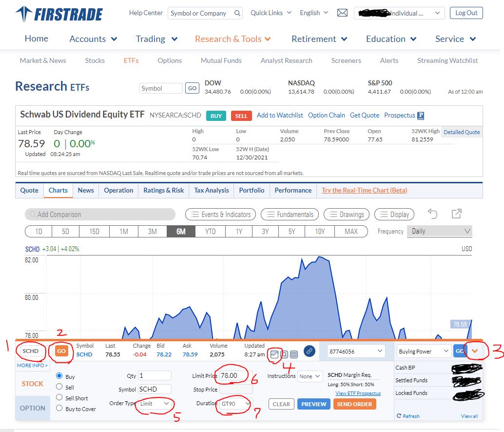Screen dimensions: 504x432
Task: Collapse the trade bar with orange chevron
Action: tap(474, 351)
